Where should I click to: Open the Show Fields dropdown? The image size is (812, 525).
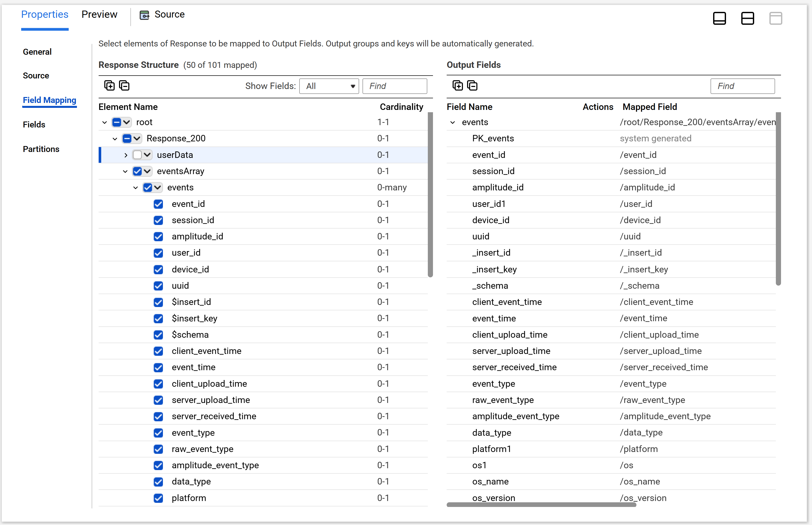(x=329, y=86)
